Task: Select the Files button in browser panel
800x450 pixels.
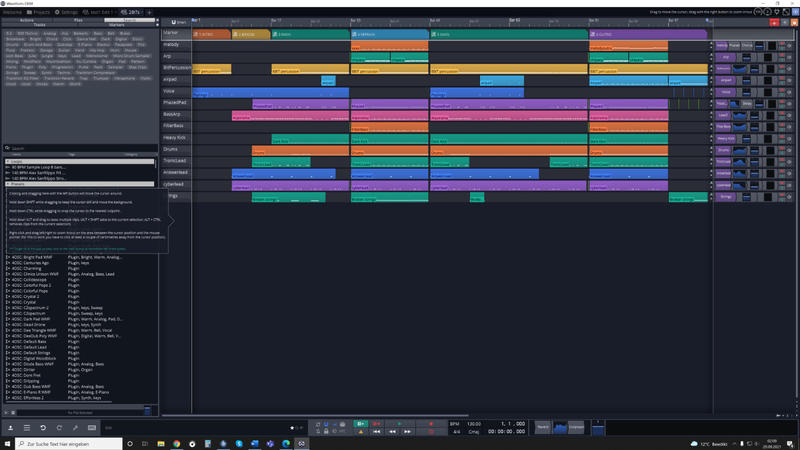Action: [78, 20]
